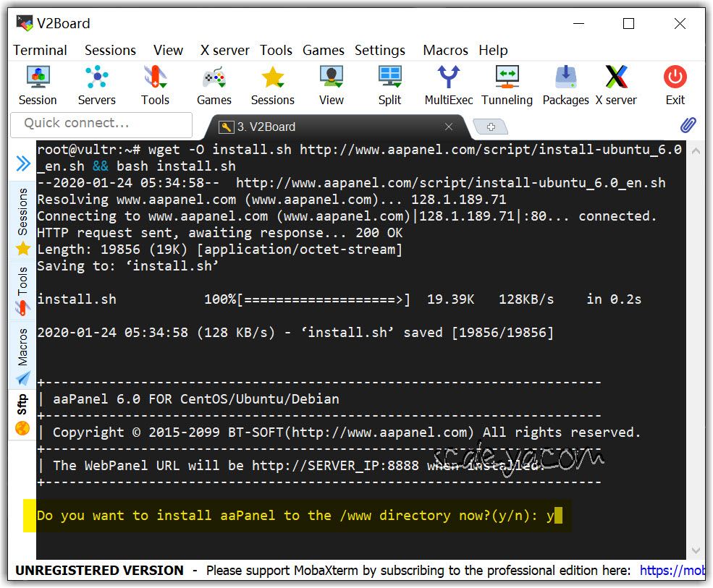Open a new tab with plus button
The width and height of the screenshot is (713, 588).
point(491,127)
